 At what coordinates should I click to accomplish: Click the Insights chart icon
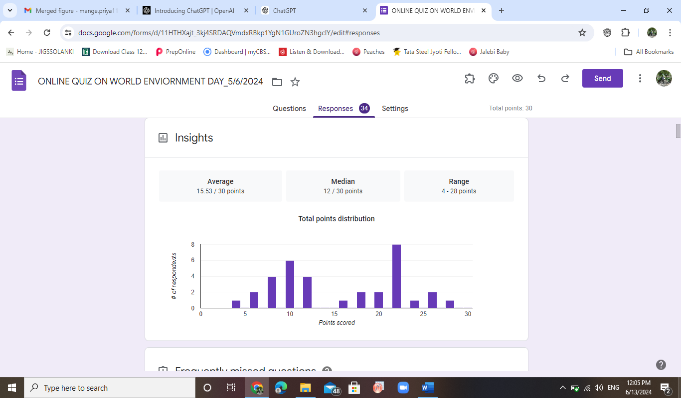pyautogui.click(x=163, y=138)
